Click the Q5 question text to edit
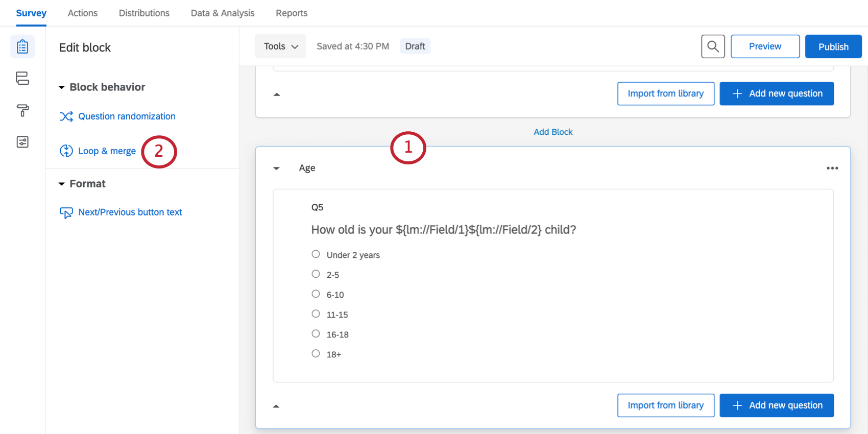The width and height of the screenshot is (868, 434). point(443,230)
